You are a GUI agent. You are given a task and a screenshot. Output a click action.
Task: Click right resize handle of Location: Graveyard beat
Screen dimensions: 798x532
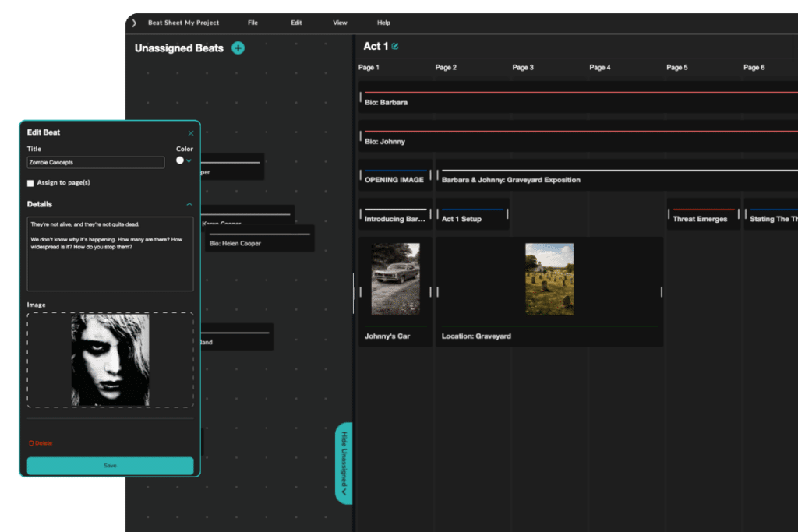662,292
